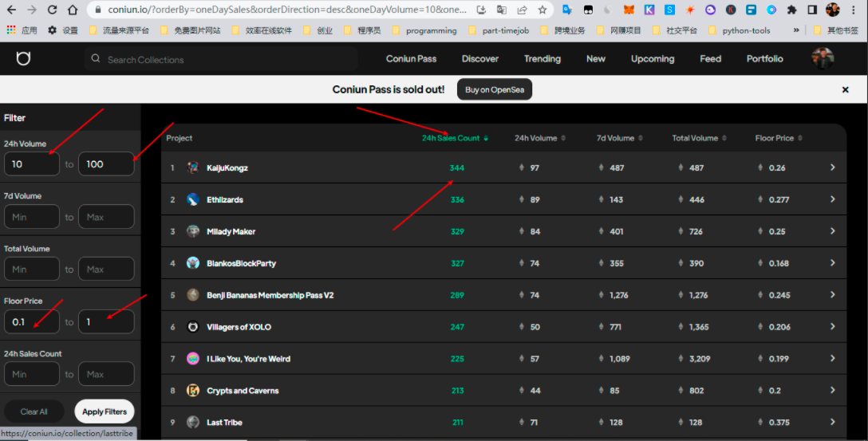Screen dimensions: 868x441
Task: Bookmark page with star icon
Action: [x=542, y=10]
